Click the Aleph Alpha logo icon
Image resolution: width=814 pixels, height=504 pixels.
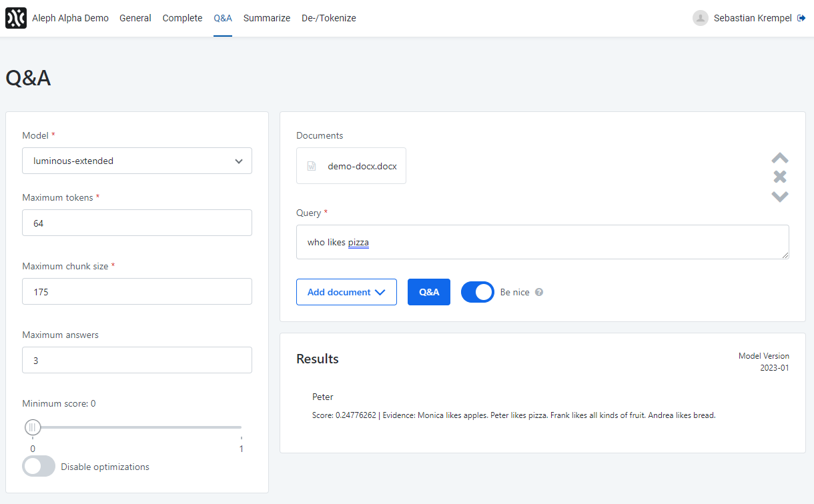(16, 18)
